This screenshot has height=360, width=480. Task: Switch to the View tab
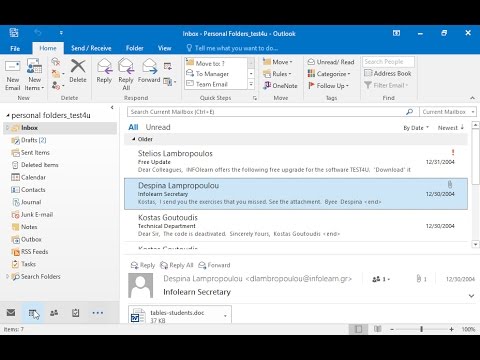[x=164, y=48]
